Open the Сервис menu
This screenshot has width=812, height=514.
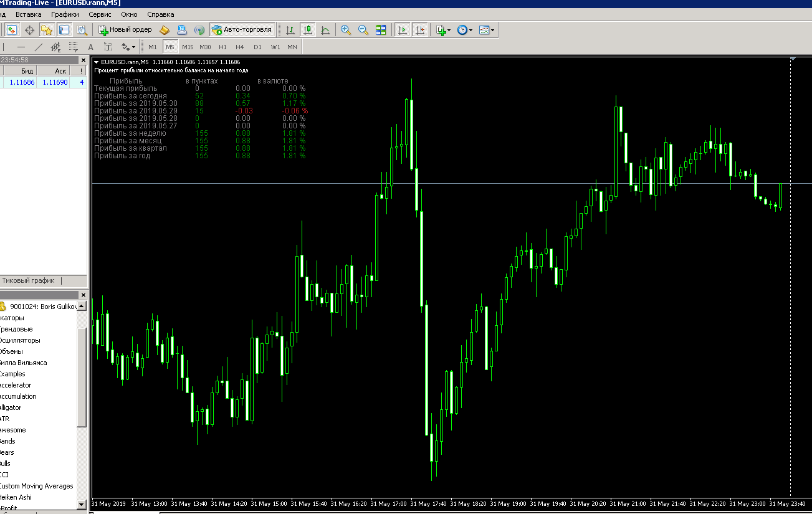[x=100, y=14]
